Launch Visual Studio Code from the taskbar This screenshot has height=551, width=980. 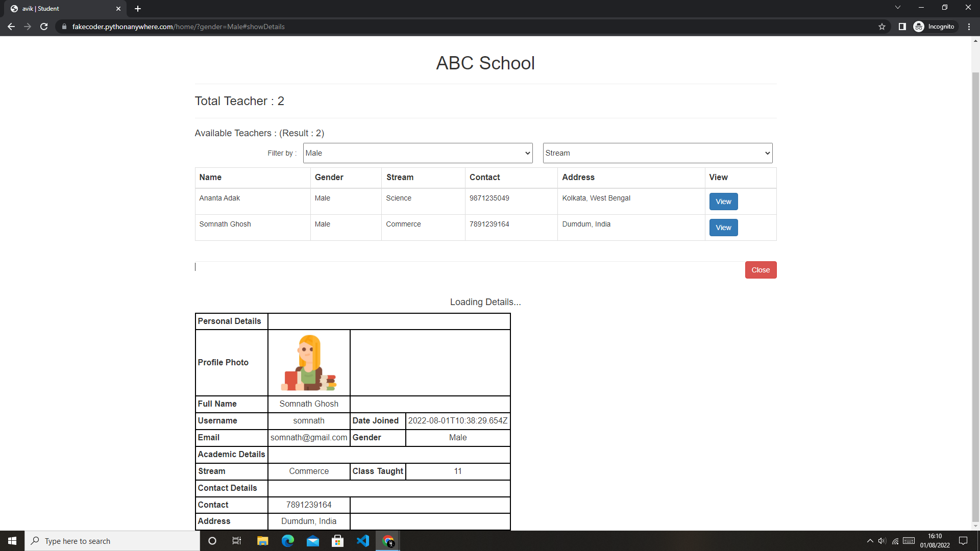pos(363,541)
